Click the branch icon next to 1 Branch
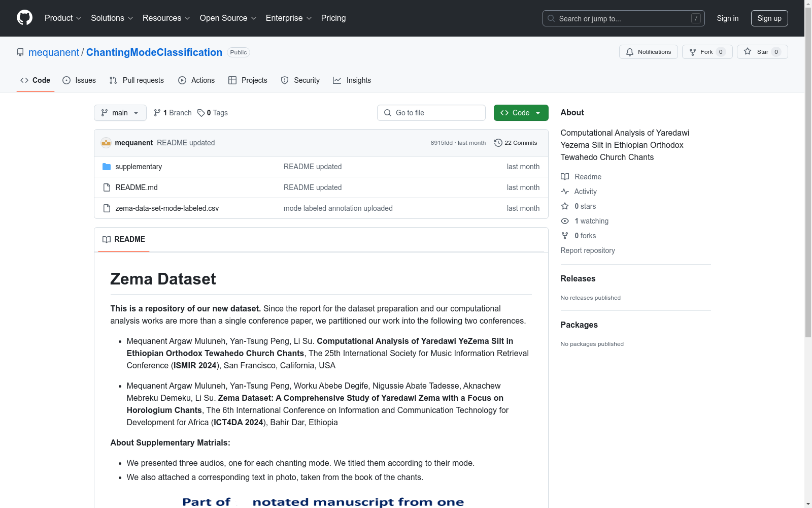This screenshot has height=508, width=812. [157, 113]
